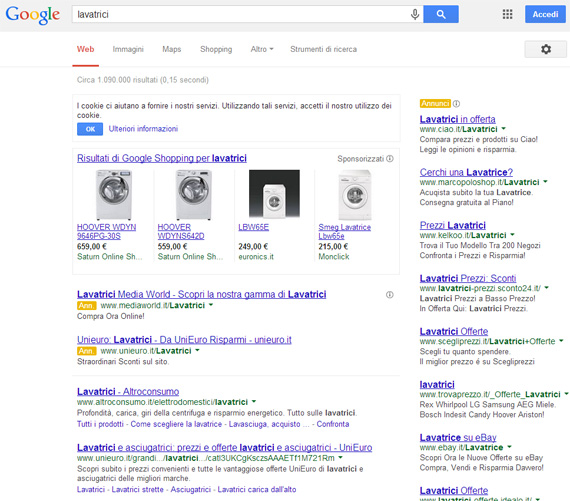The width and height of the screenshot is (570, 501).
Task: Expand dropdown arrow after marcopoloshop.it URL
Action: pyautogui.click(x=545, y=182)
